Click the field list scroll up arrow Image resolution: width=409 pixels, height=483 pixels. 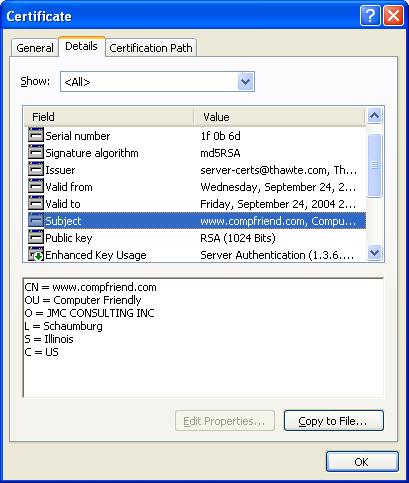click(374, 116)
